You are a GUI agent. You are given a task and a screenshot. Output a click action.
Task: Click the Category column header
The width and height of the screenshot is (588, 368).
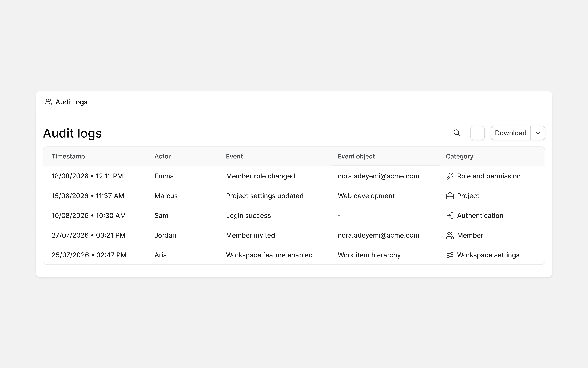pos(459,156)
